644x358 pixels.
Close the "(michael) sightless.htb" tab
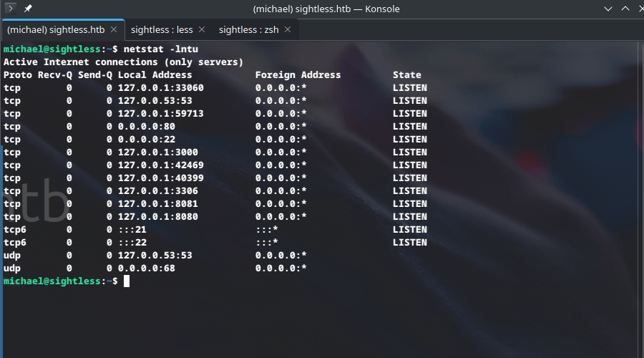click(115, 30)
